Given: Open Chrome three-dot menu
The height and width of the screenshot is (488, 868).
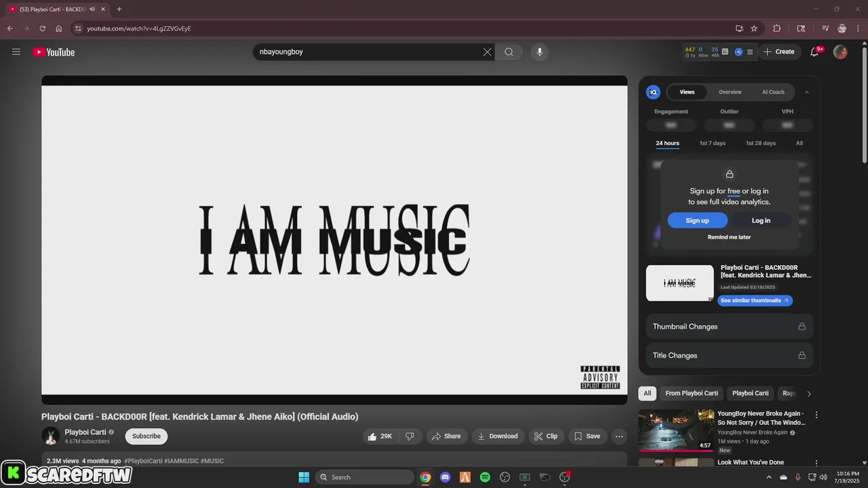Looking at the screenshot, I should 859,28.
